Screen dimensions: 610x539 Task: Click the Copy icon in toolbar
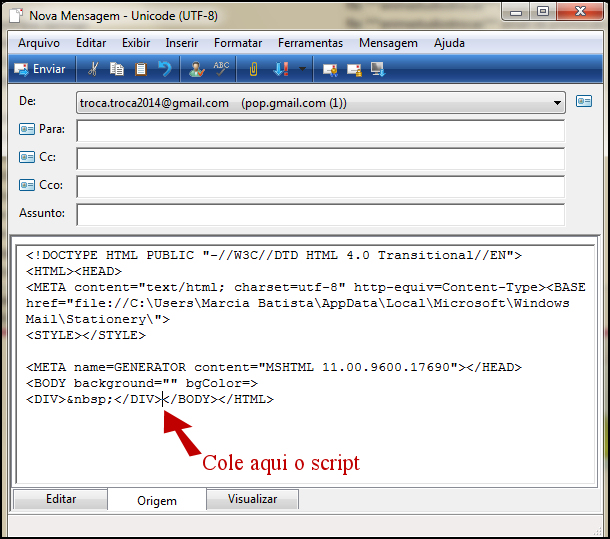click(117, 69)
